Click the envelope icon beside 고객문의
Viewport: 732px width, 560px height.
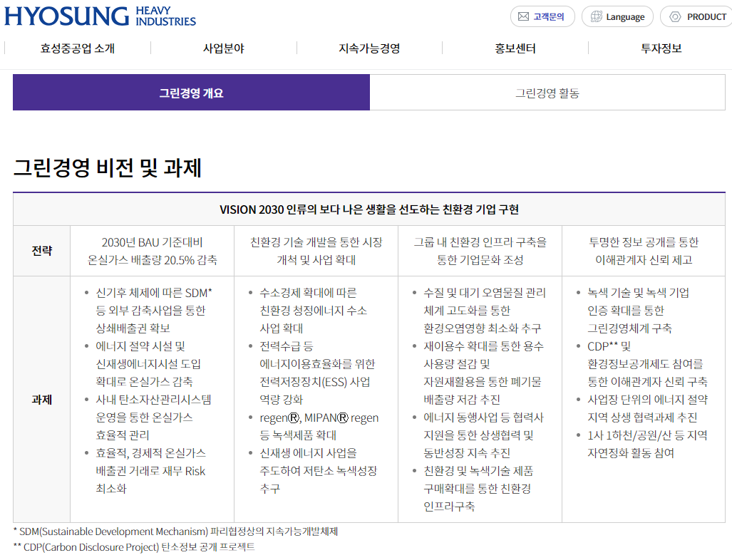tap(523, 17)
